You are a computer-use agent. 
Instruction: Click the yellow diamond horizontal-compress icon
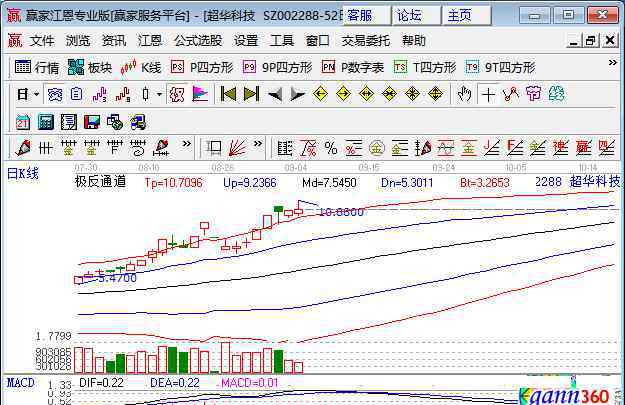point(389,94)
